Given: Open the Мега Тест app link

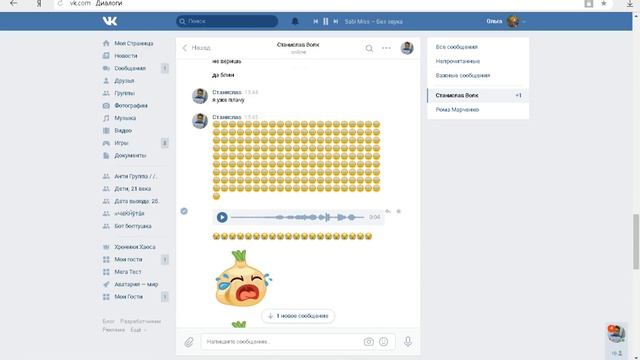Looking at the screenshot, I should (x=128, y=272).
